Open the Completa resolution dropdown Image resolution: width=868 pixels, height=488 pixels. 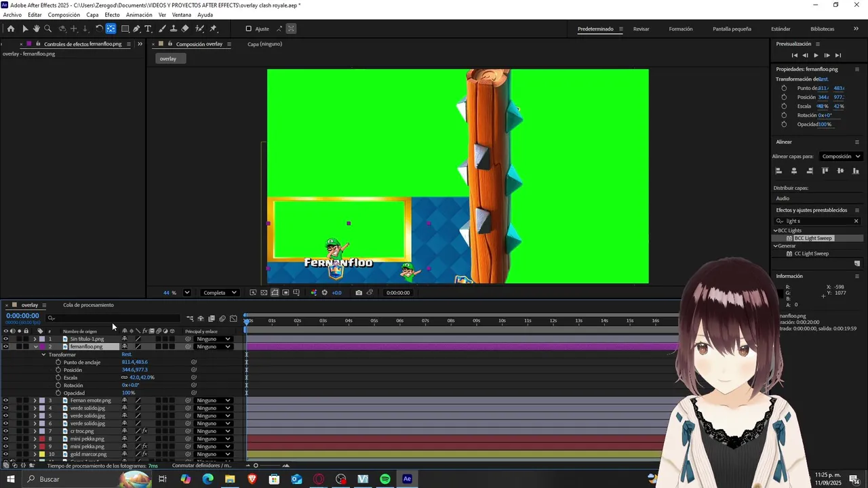(x=220, y=293)
